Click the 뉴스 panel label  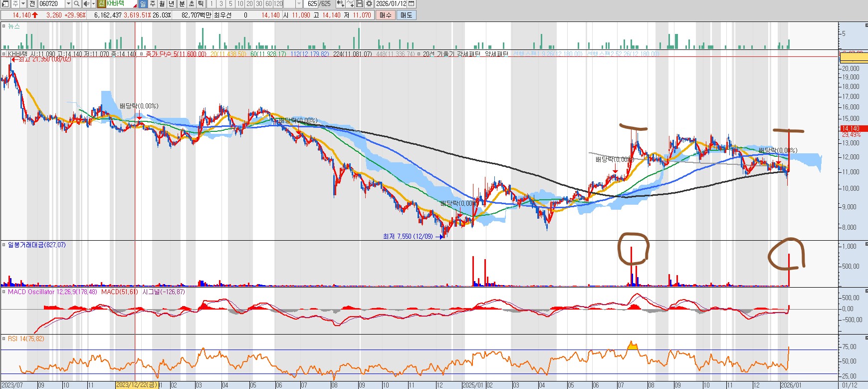(14, 26)
